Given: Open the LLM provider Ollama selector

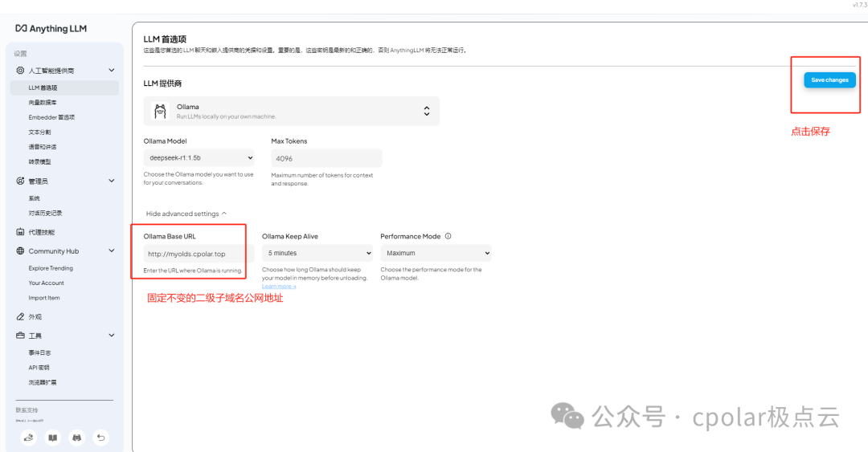Looking at the screenshot, I should [x=291, y=112].
